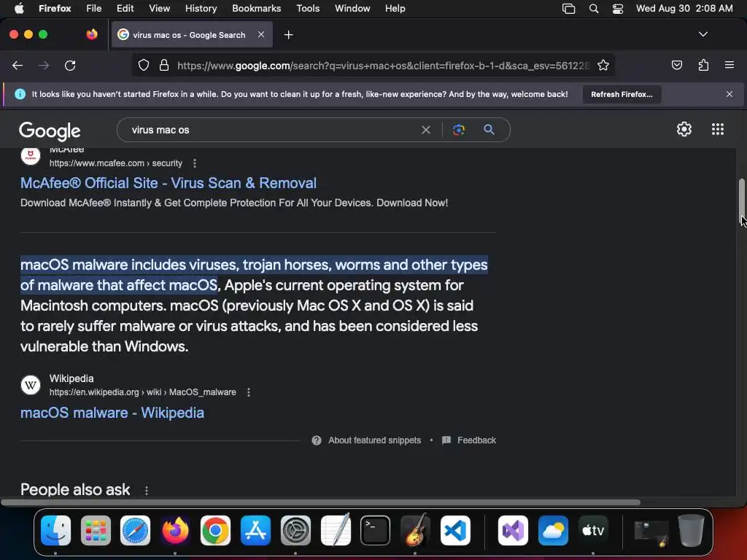Viewport: 747px width, 560px height.
Task: Save page to Pocket
Action: coord(676,65)
